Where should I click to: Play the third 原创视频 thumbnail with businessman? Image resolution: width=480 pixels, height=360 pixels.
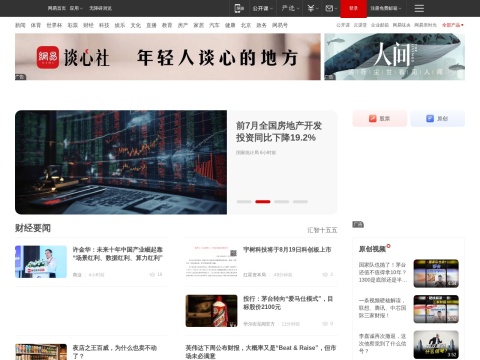click(x=436, y=345)
